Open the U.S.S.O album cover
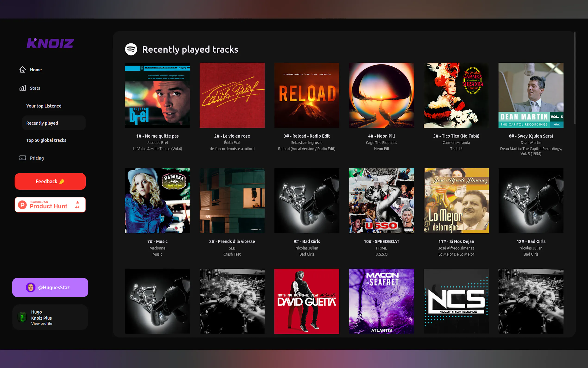The width and height of the screenshot is (588, 368). click(381, 200)
